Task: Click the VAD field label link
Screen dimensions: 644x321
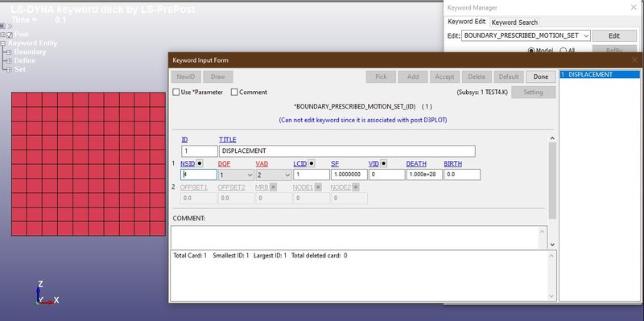Action: [x=262, y=163]
